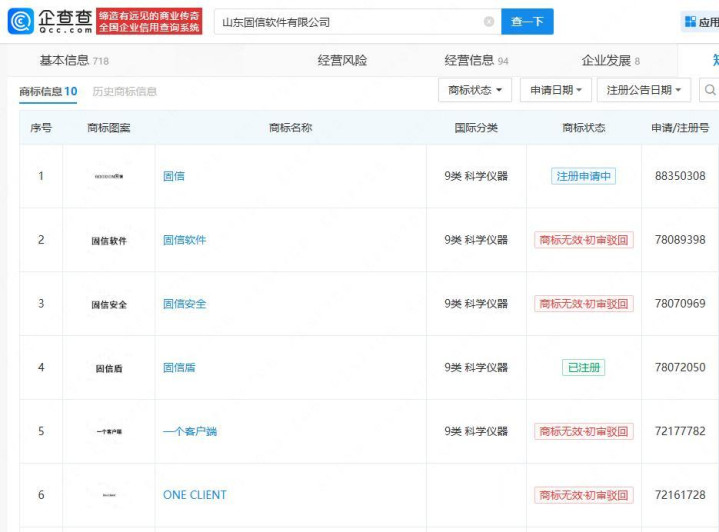Click the 固信软件 trademark image

coord(109,240)
